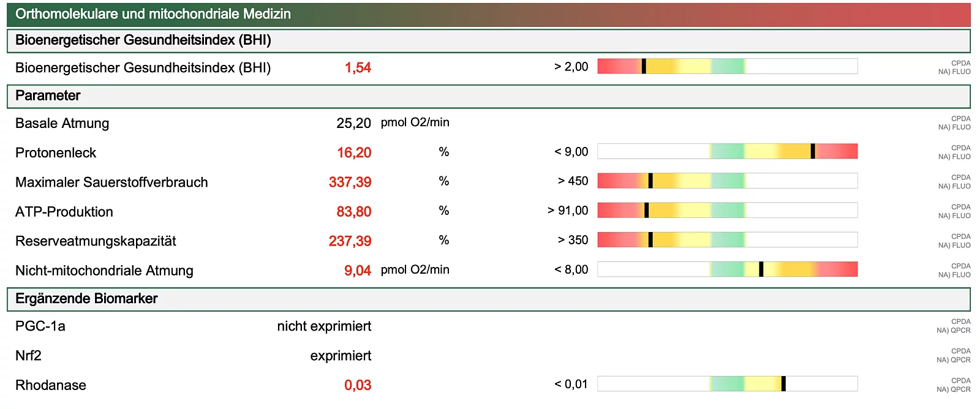
Task: Click the marker on the ATP-Produktion scale
Action: [x=646, y=210]
